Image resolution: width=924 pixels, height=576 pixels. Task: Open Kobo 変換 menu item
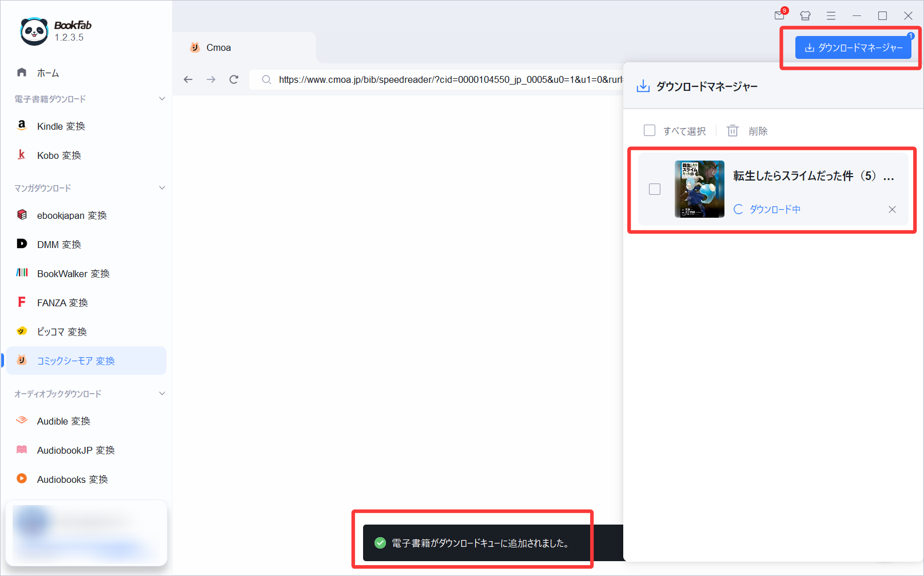point(86,155)
